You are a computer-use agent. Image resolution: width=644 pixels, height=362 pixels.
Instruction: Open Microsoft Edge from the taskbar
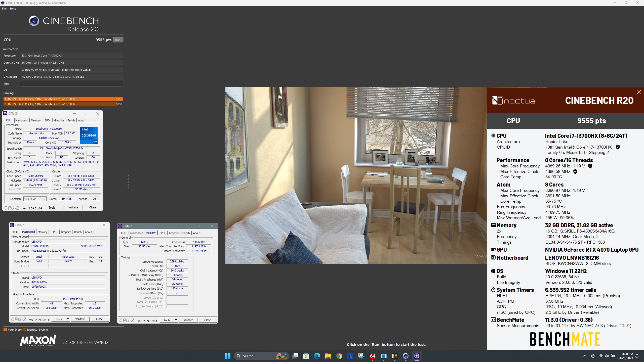tap(317, 356)
